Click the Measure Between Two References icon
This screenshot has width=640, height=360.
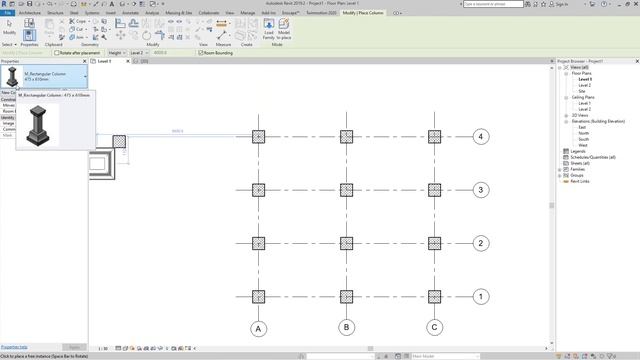click(x=222, y=36)
